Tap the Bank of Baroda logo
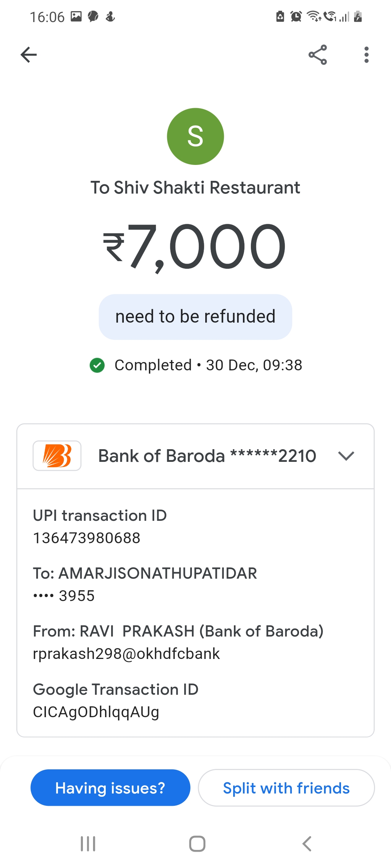391x868 pixels. click(57, 456)
